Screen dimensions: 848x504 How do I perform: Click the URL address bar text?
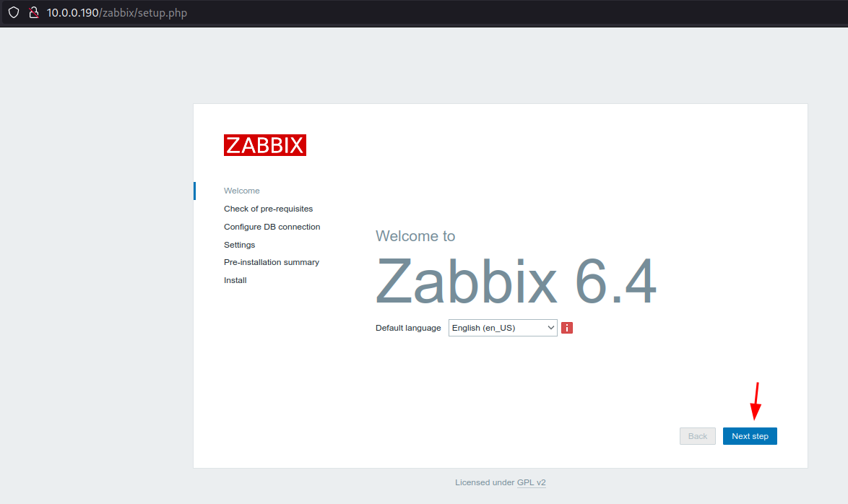point(117,12)
